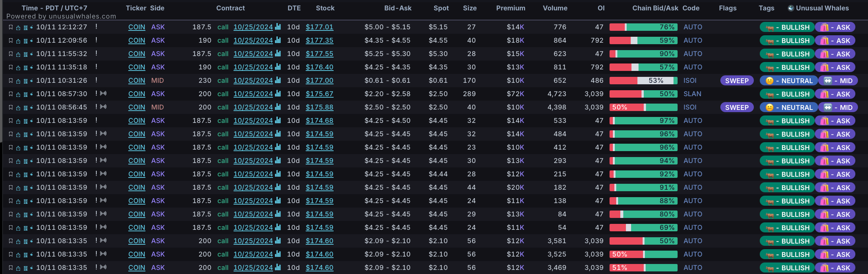Click the 76% chain bid/ask bar
Screen dimensions: 868x274
coord(643,27)
